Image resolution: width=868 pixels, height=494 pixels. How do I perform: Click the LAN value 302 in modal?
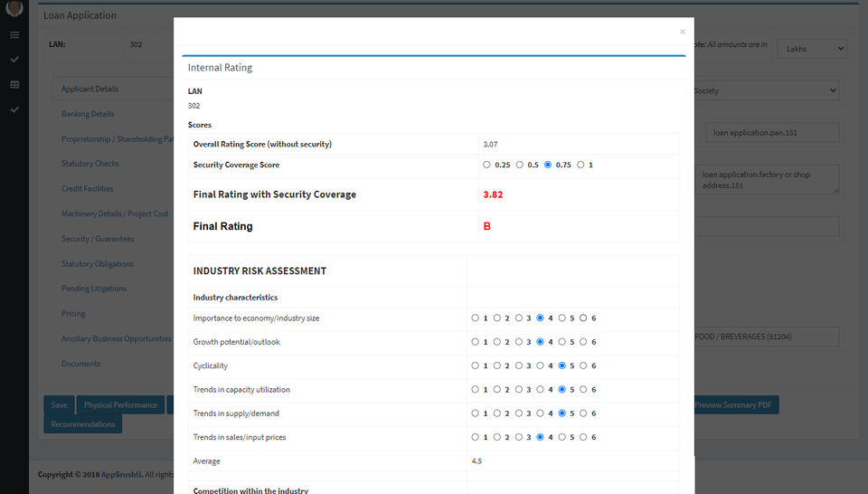point(193,106)
